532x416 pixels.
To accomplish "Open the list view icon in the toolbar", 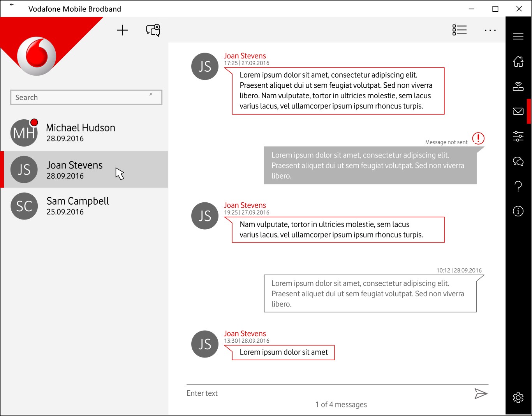I will pos(460,30).
